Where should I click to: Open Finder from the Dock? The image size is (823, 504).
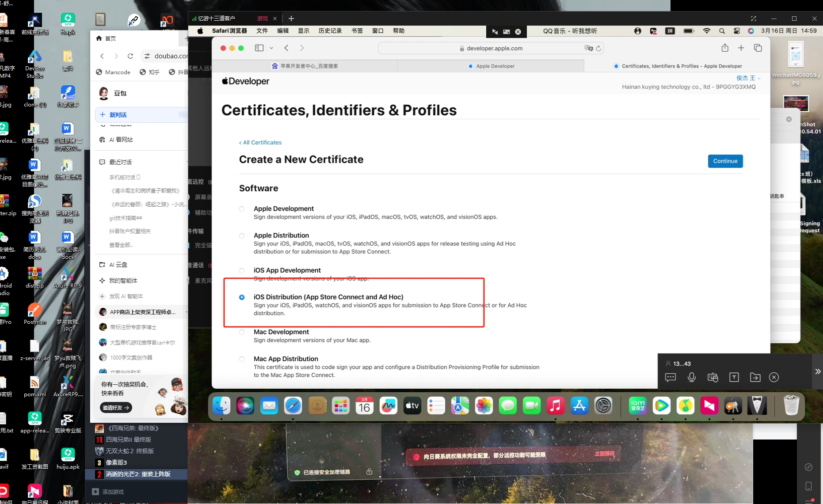pos(221,405)
